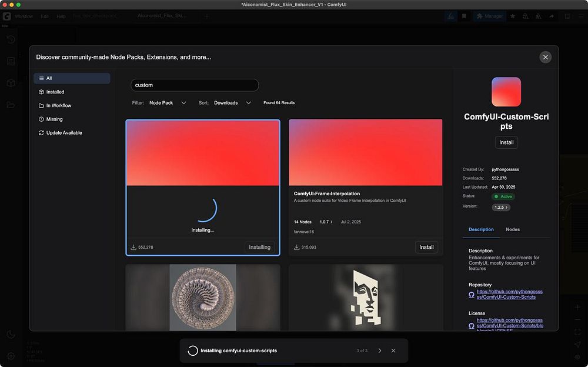588x367 pixels.
Task: Click the '14 Nodes' label
Action: (x=302, y=222)
